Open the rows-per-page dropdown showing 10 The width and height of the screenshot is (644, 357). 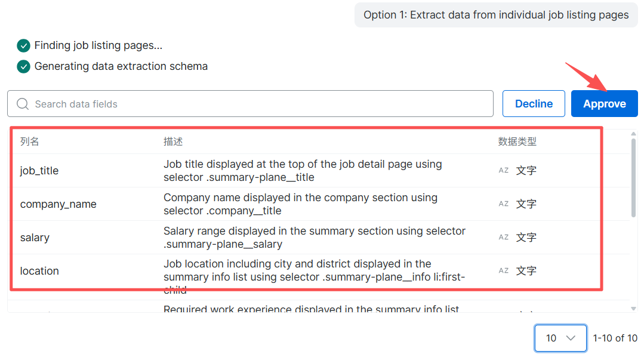[x=560, y=338]
